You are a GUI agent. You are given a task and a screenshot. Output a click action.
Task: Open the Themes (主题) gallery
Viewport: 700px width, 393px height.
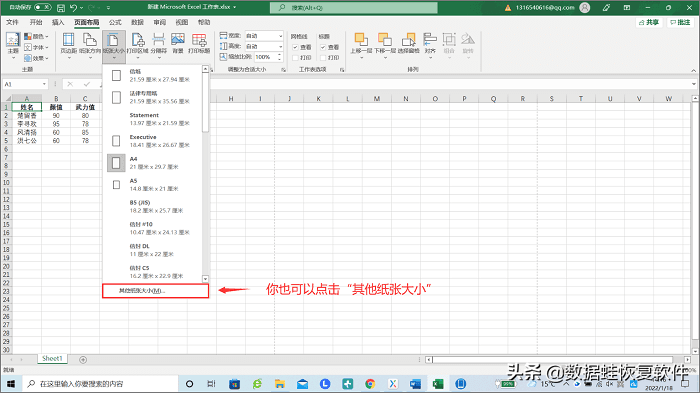13,46
